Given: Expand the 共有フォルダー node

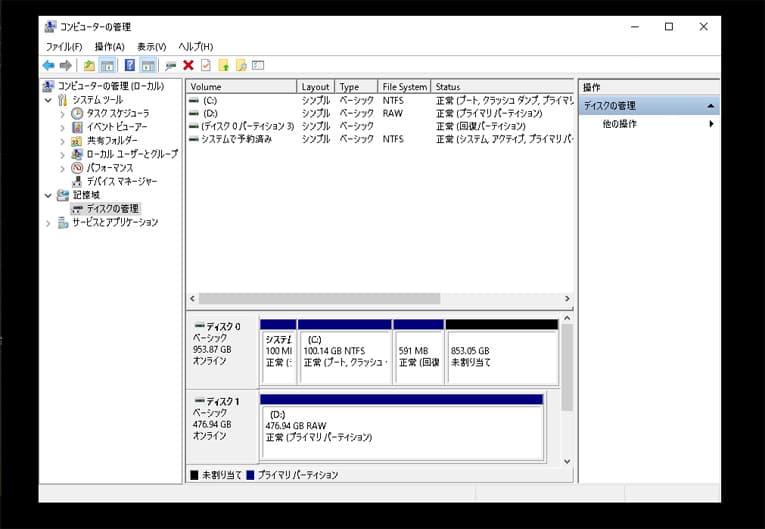Looking at the screenshot, I should pyautogui.click(x=62, y=141).
